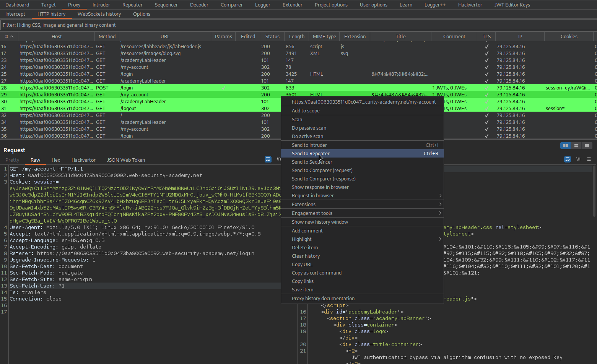Select top-bottom split layout icon

click(x=576, y=146)
